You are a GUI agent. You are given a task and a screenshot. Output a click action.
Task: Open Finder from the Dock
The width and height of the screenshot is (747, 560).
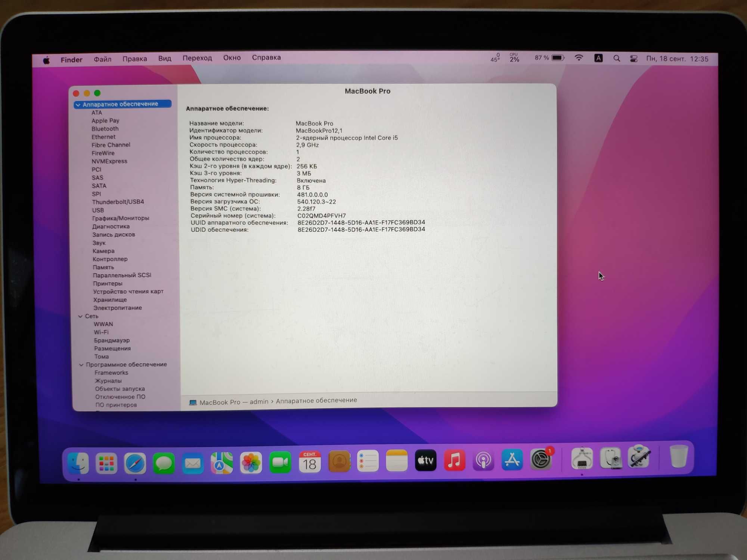78,463
